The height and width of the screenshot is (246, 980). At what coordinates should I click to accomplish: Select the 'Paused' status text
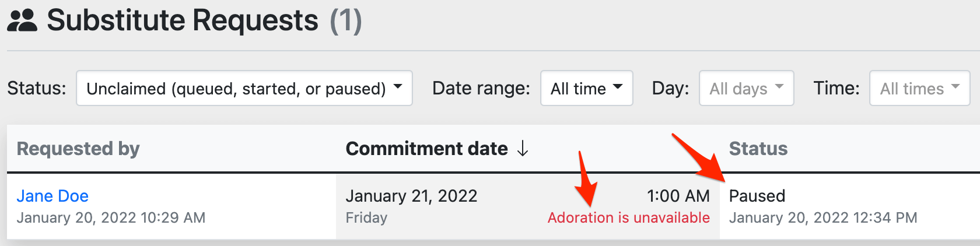757,196
